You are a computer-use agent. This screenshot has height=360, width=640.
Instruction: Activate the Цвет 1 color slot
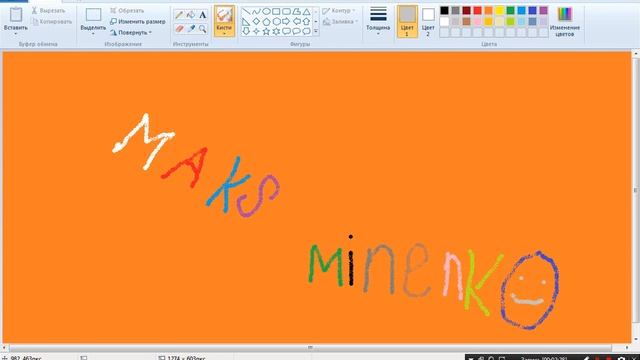point(407,22)
